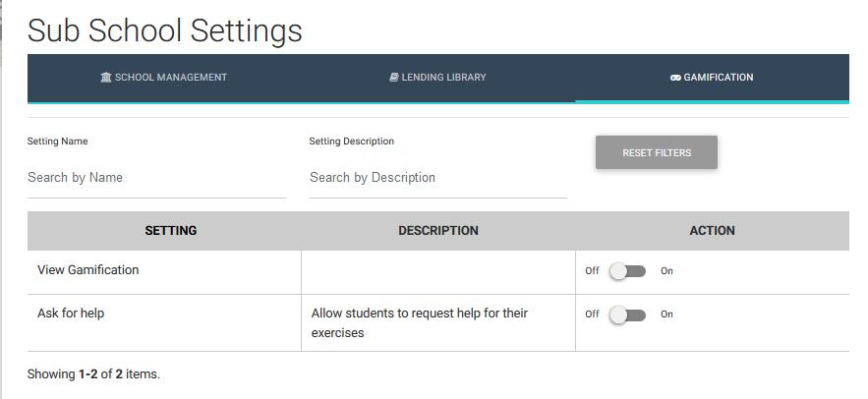The height and width of the screenshot is (399, 868).
Task: Click the Reset Filters button
Action: click(657, 152)
